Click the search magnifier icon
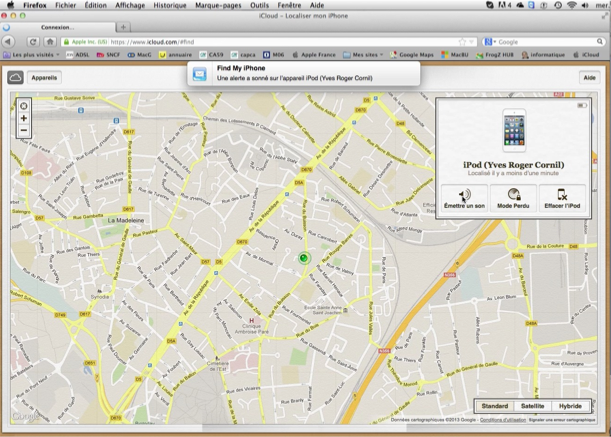 click(x=600, y=42)
